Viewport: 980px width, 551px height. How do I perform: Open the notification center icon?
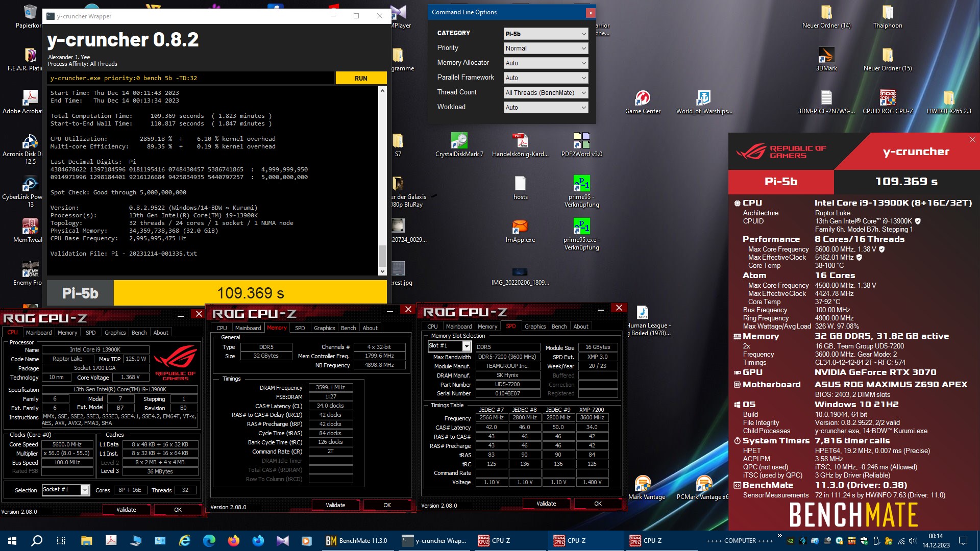coord(963,541)
